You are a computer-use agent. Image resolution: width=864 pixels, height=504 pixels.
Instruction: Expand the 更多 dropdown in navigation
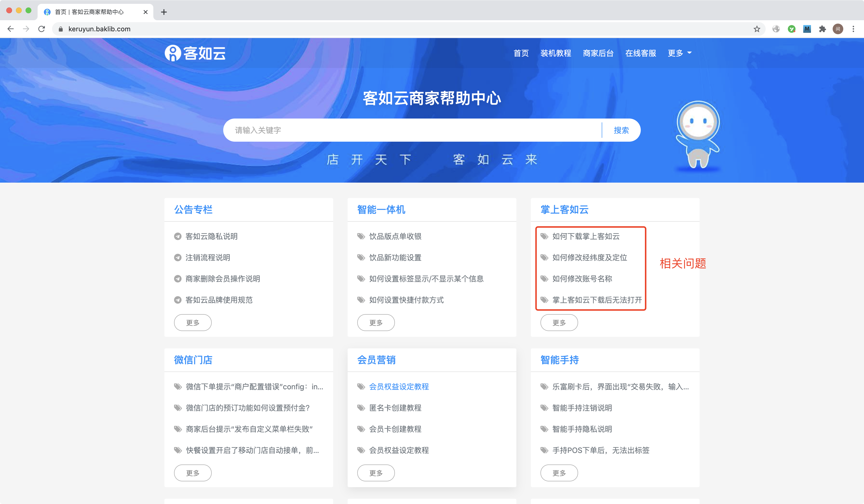click(x=680, y=53)
